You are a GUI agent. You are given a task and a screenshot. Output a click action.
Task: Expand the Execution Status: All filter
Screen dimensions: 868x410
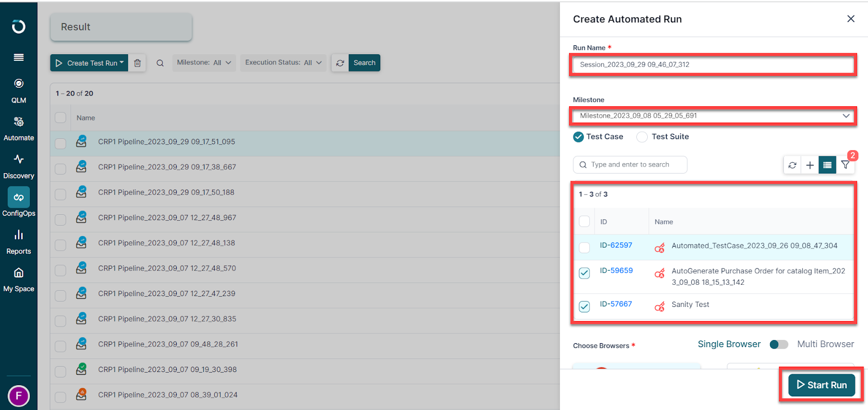pyautogui.click(x=283, y=63)
